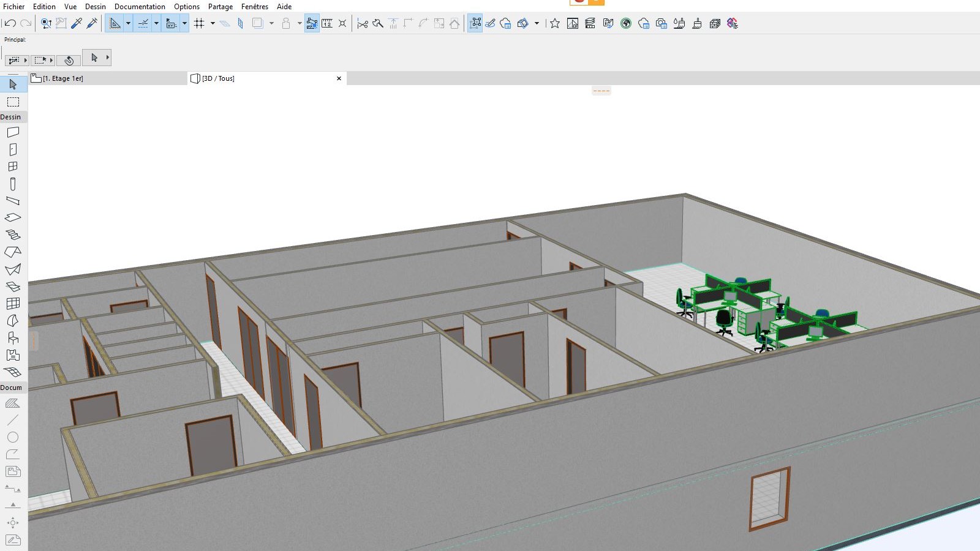The height and width of the screenshot is (551, 980).
Task: Open the arrow tool options flyout
Action: point(107,58)
